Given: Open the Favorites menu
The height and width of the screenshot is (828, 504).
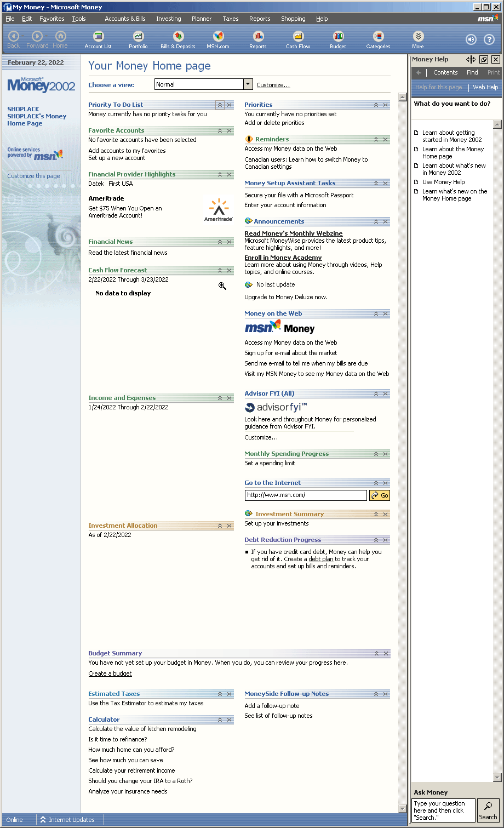Looking at the screenshot, I should click(x=52, y=19).
